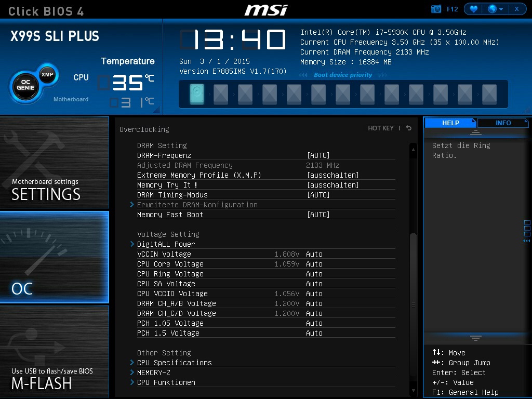The width and height of the screenshot is (532, 399).
Task: Click the second boot device slot
Action: pyautogui.click(x=221, y=94)
